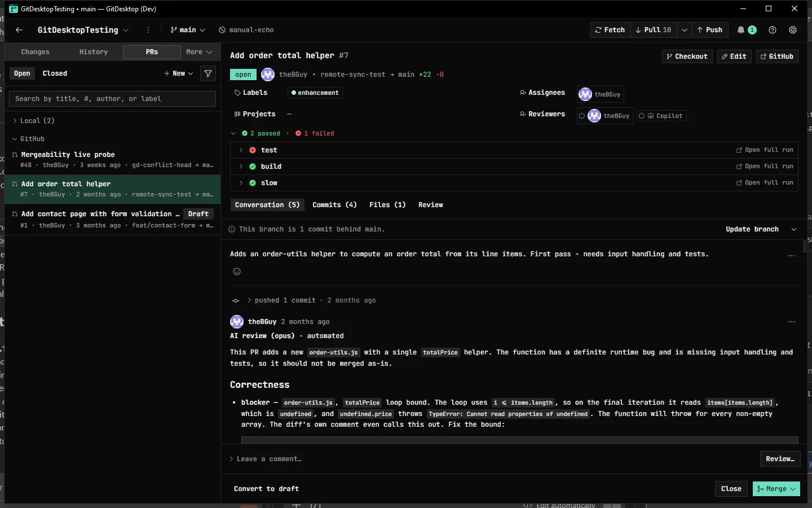Open pull request on GitHub button

click(x=777, y=56)
